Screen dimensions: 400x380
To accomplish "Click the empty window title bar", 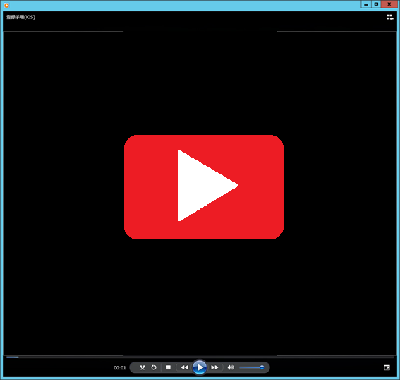I will (x=183, y=5).
